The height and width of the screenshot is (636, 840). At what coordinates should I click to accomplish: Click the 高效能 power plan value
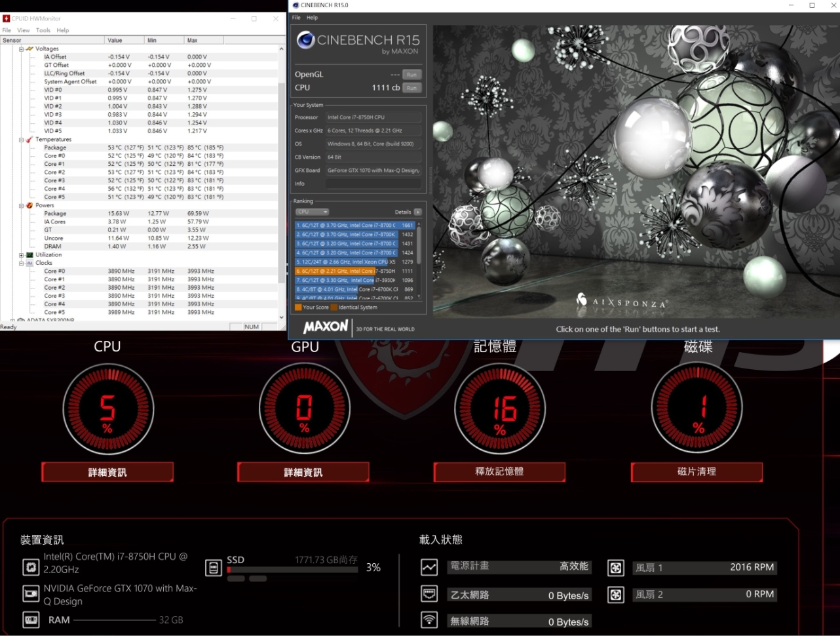574,566
